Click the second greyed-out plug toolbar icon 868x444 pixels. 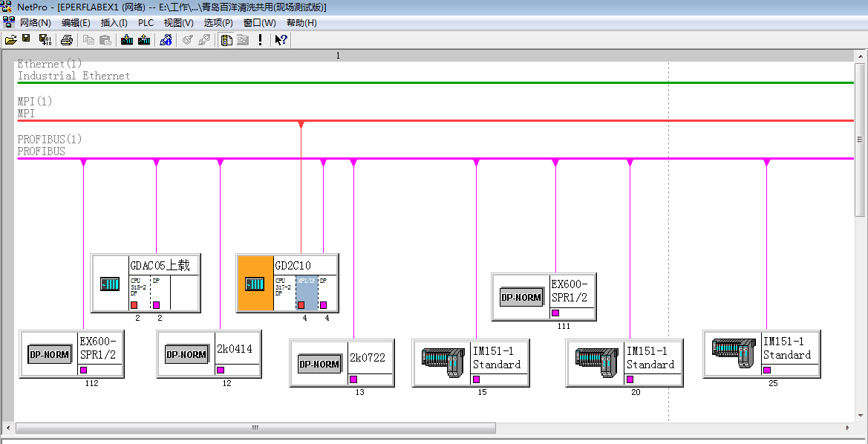click(x=204, y=40)
